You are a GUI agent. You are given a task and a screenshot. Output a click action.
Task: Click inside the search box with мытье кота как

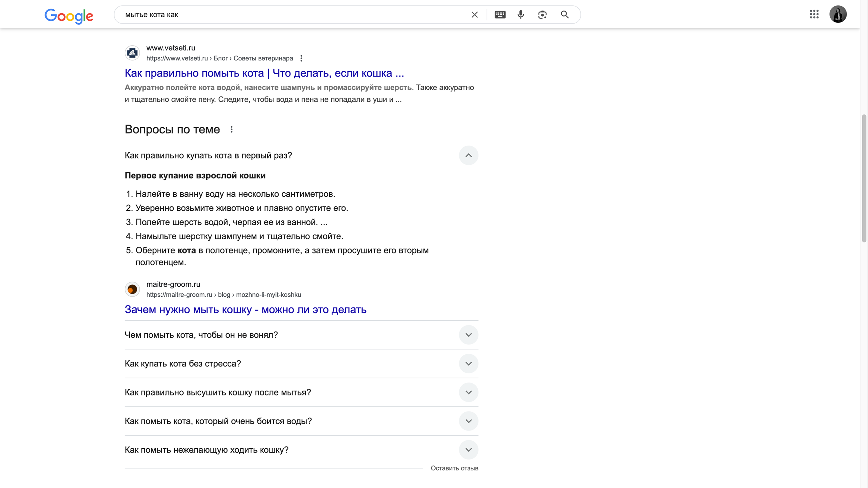[293, 15]
